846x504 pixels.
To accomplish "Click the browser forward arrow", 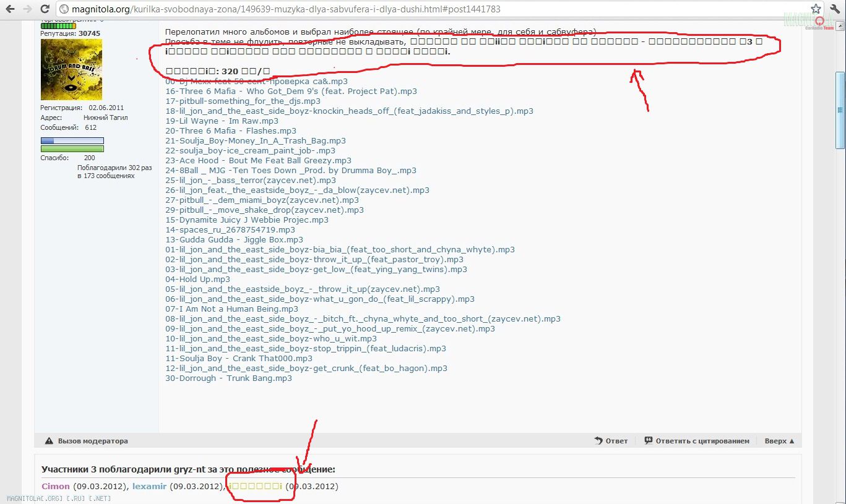I will click(x=28, y=9).
